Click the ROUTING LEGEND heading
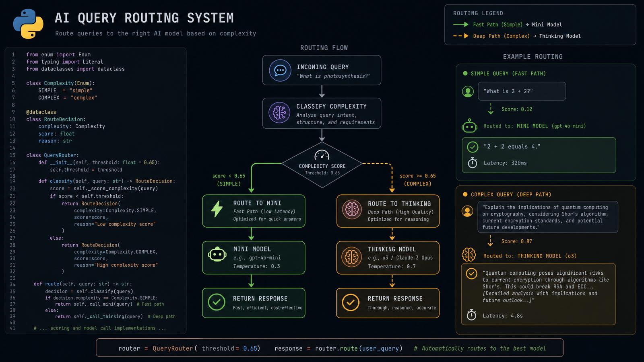644x362 pixels. 478,13
